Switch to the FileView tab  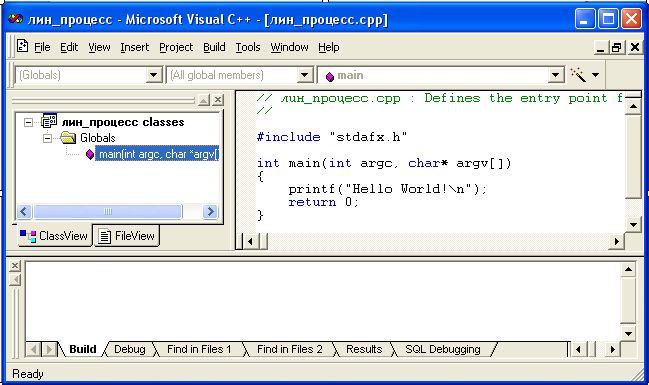pos(127,236)
